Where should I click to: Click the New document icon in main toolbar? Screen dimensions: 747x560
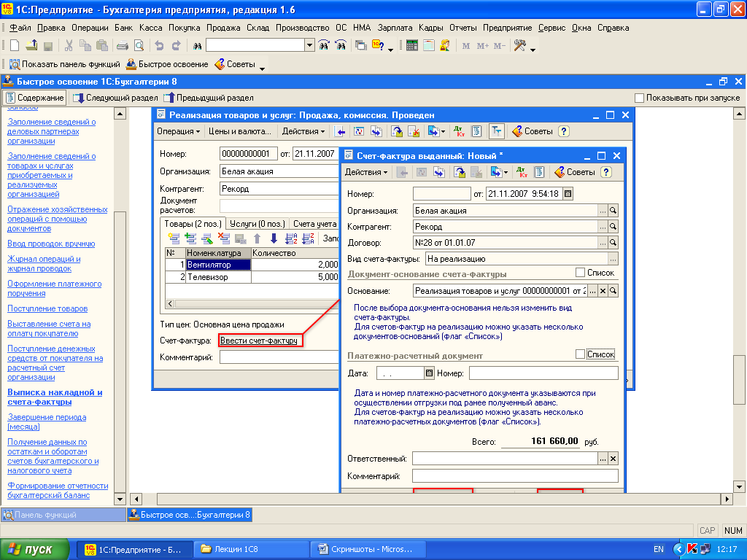coord(15,46)
